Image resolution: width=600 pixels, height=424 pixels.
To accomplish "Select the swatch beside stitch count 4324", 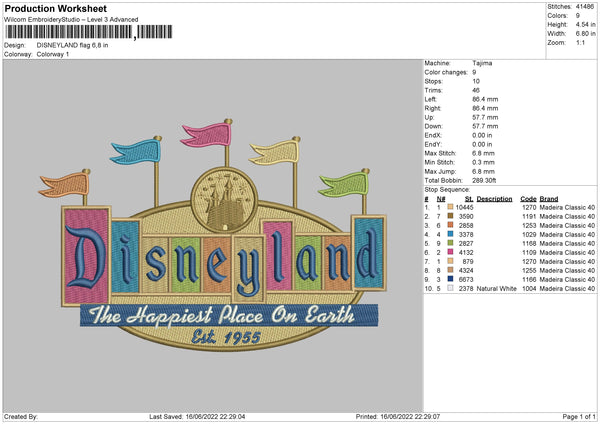I will click(x=450, y=270).
